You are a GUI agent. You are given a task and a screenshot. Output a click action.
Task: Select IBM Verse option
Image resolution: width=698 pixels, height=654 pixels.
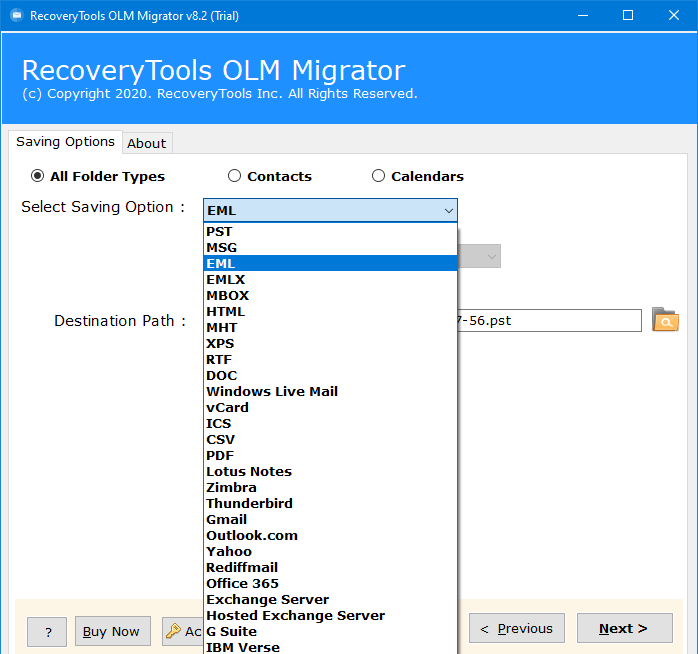coord(330,647)
